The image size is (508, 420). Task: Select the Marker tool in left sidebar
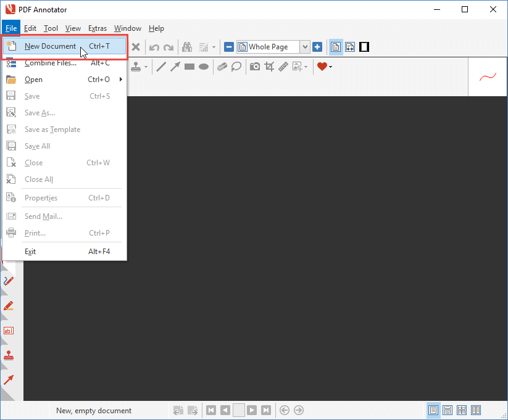(9, 306)
